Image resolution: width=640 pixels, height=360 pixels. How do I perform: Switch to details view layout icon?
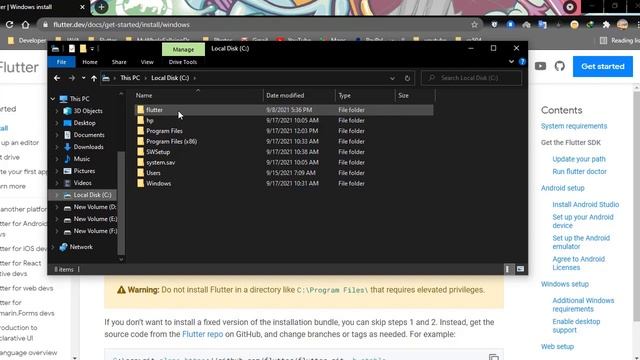pos(507,269)
